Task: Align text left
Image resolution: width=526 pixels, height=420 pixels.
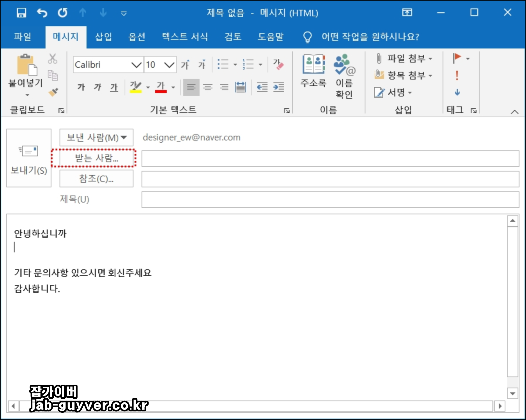Action: point(191,87)
